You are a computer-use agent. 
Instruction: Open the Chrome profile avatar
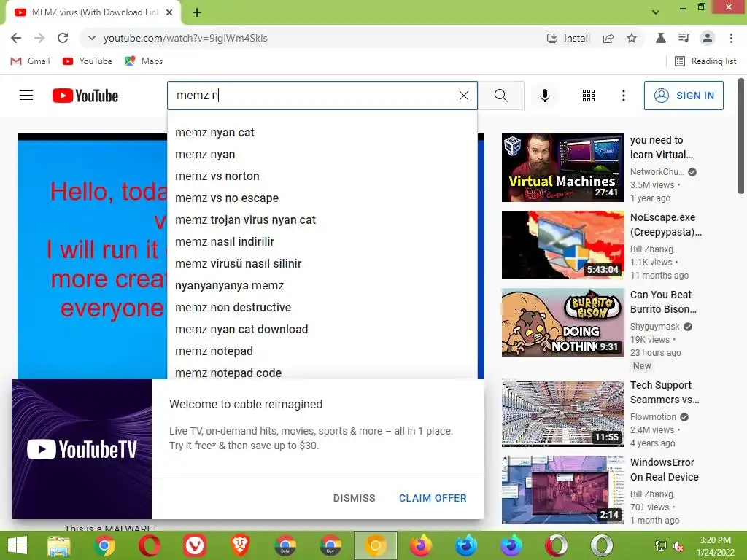tap(708, 38)
